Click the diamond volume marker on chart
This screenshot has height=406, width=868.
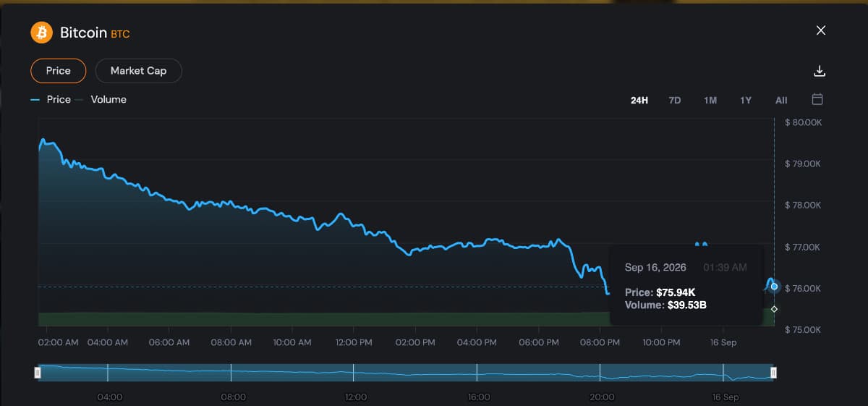point(774,309)
